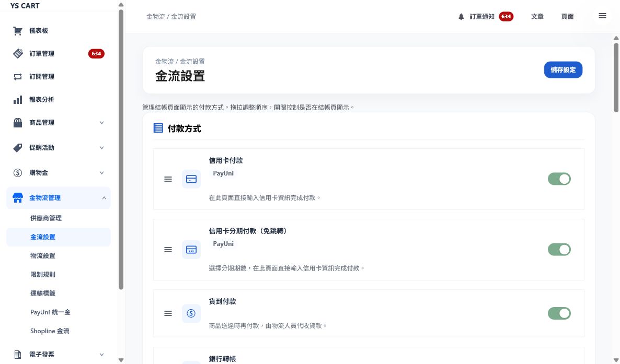Click the 銀行轉帳 payment title
Viewport: 620px width, 364px height.
pos(222,359)
